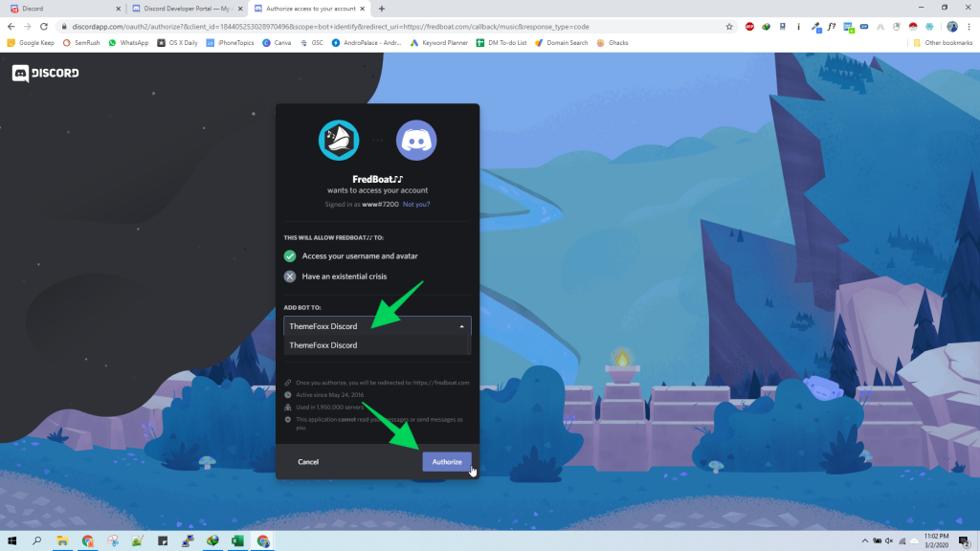Click the servers icon beside 'Used in'
This screenshot has width=980, height=551.
pos(288,408)
